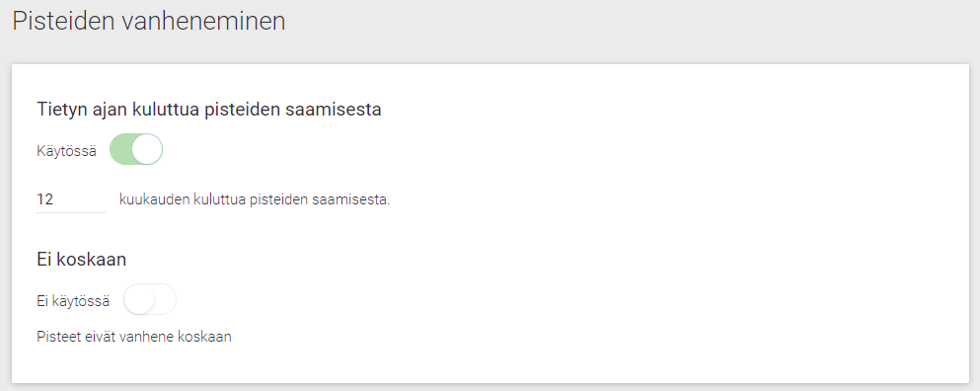Click the Käytössä label text
The width and height of the screenshot is (980, 391).
67,151
